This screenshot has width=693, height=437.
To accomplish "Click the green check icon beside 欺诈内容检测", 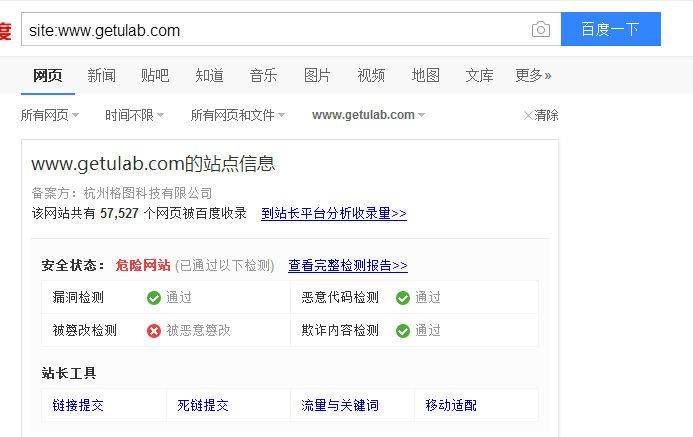I will (403, 331).
